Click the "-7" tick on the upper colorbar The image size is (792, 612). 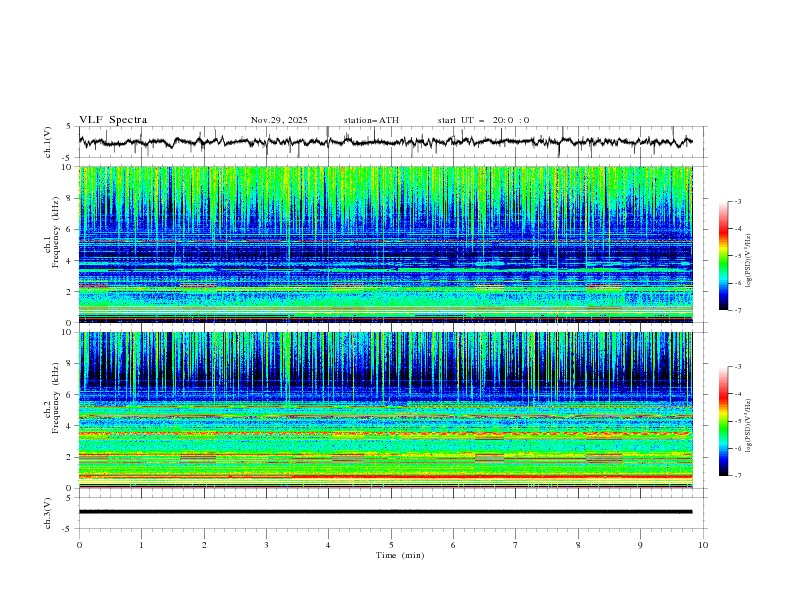point(738,310)
